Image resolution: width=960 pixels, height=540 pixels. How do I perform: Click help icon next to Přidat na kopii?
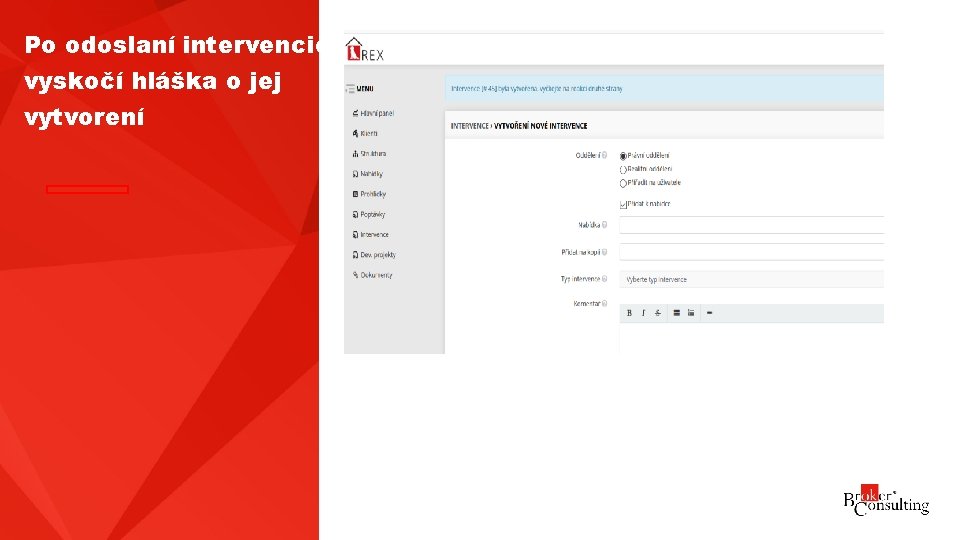tap(604, 252)
